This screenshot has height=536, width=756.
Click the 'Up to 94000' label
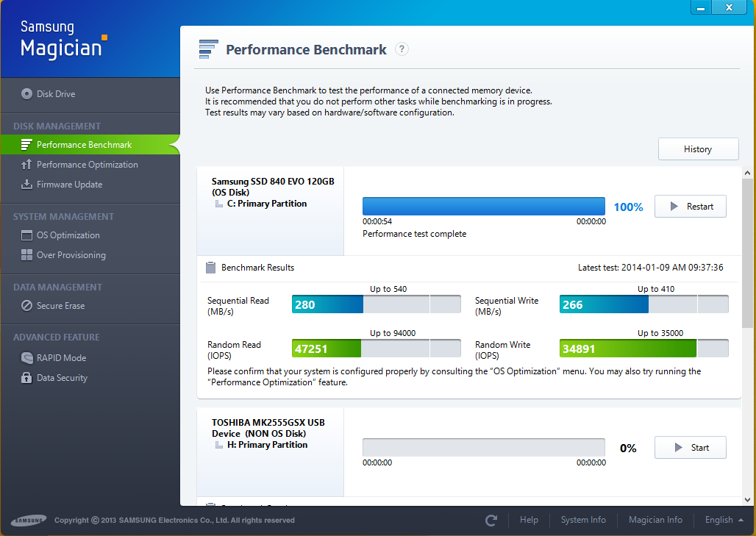pos(393,333)
